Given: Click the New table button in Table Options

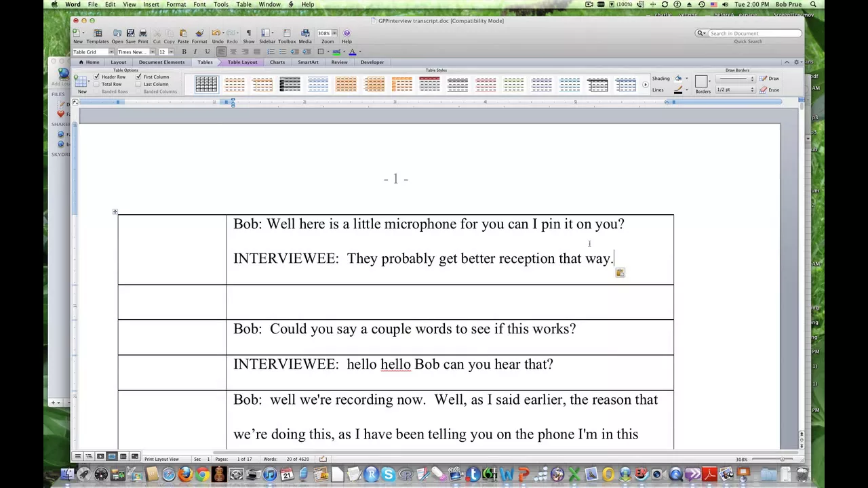Looking at the screenshot, I should coord(81,83).
